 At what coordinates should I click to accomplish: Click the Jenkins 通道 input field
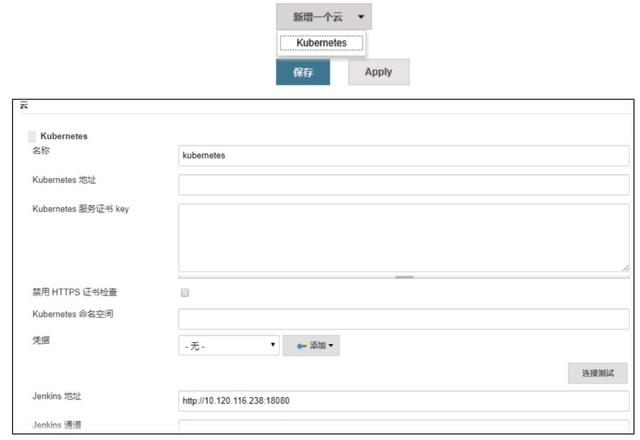[404, 426]
